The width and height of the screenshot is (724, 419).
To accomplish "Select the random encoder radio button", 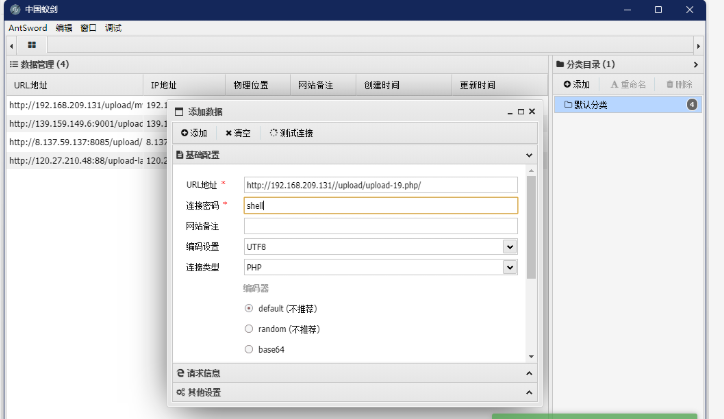I will pyautogui.click(x=249, y=329).
